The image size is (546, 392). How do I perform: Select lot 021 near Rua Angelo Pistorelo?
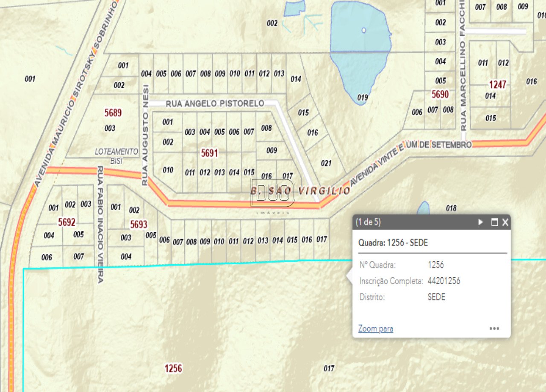click(x=326, y=163)
